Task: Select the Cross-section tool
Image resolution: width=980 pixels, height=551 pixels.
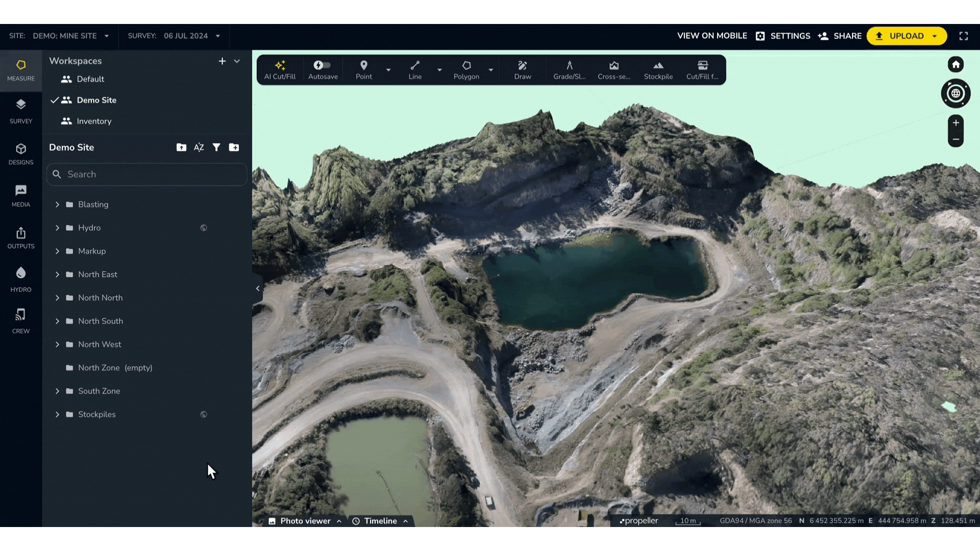Action: tap(614, 70)
